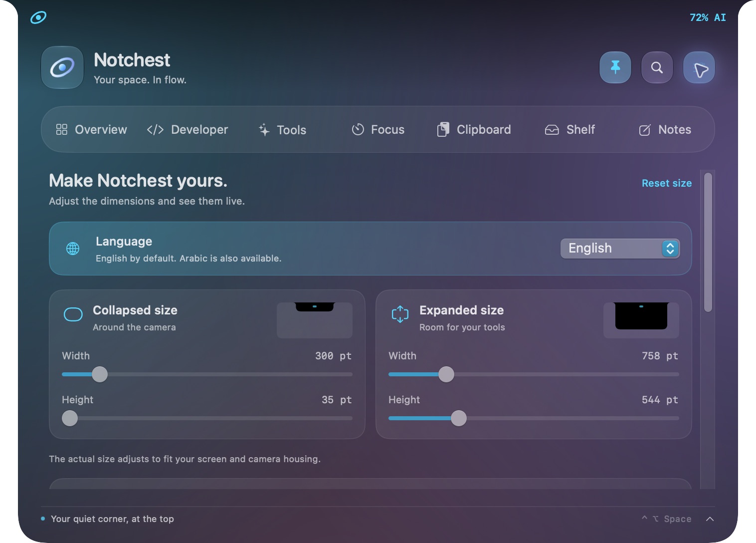Click the 544 pt expanded height value
The width and height of the screenshot is (756, 543).
click(x=660, y=400)
